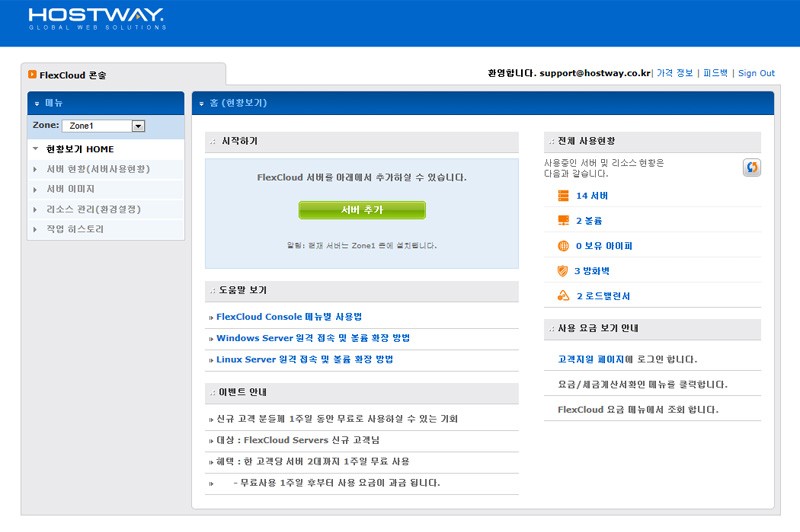This screenshot has height=532, width=800.
Task: Open 리소스 관리(환경설정) menu item
Action: [x=93, y=209]
